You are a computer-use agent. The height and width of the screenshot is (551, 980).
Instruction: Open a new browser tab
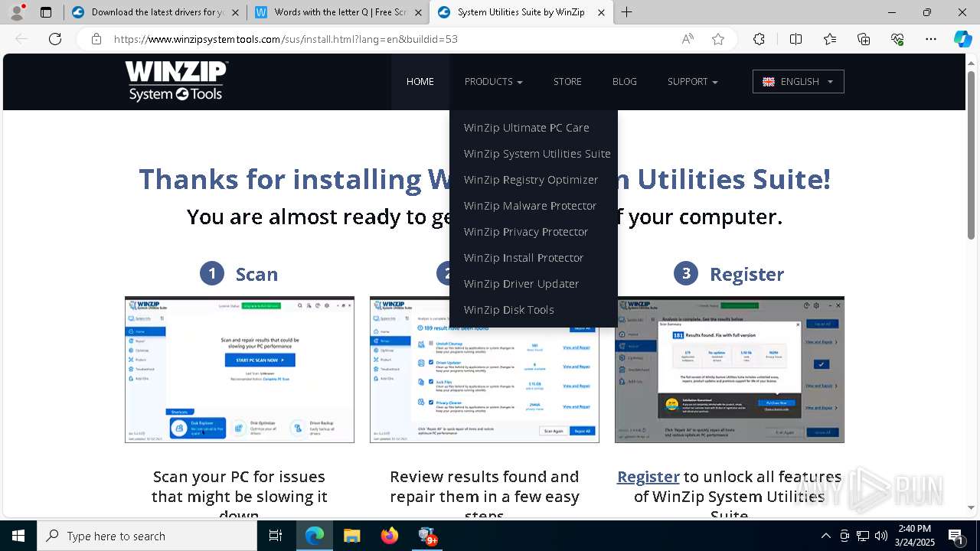click(x=627, y=12)
